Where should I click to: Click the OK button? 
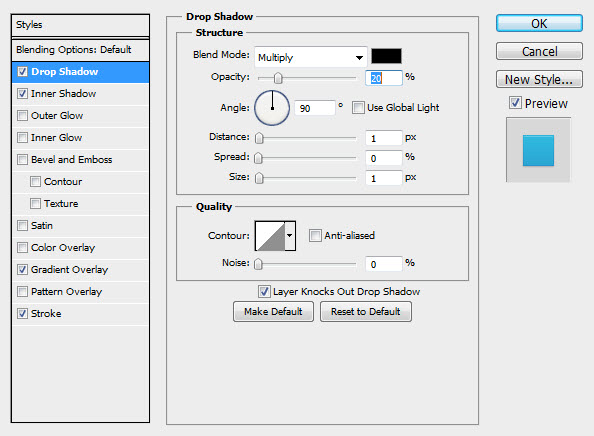pos(539,23)
